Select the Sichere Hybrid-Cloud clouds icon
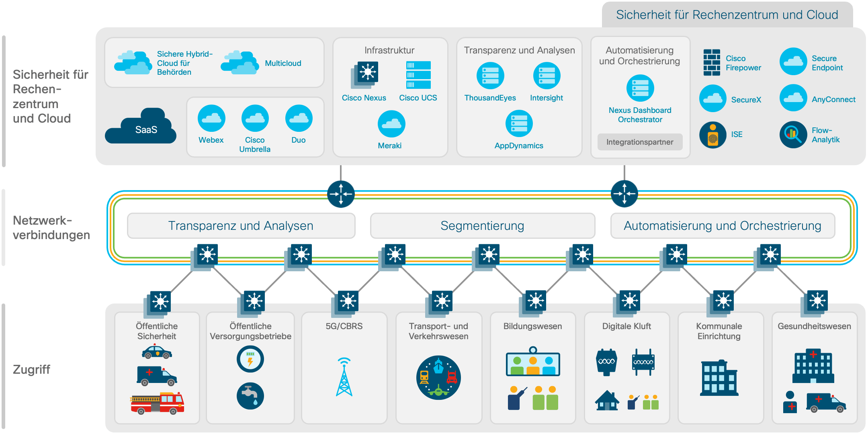Viewport: 868px width, 434px height. (133, 63)
